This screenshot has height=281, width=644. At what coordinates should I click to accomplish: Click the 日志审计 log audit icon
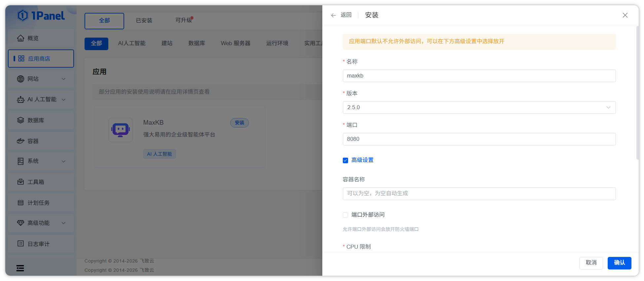pyautogui.click(x=20, y=244)
